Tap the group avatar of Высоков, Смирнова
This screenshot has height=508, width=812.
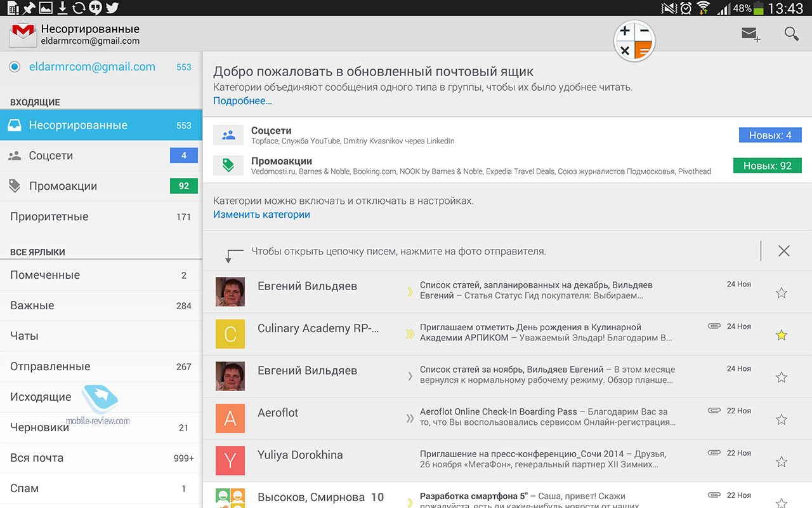pos(230,498)
